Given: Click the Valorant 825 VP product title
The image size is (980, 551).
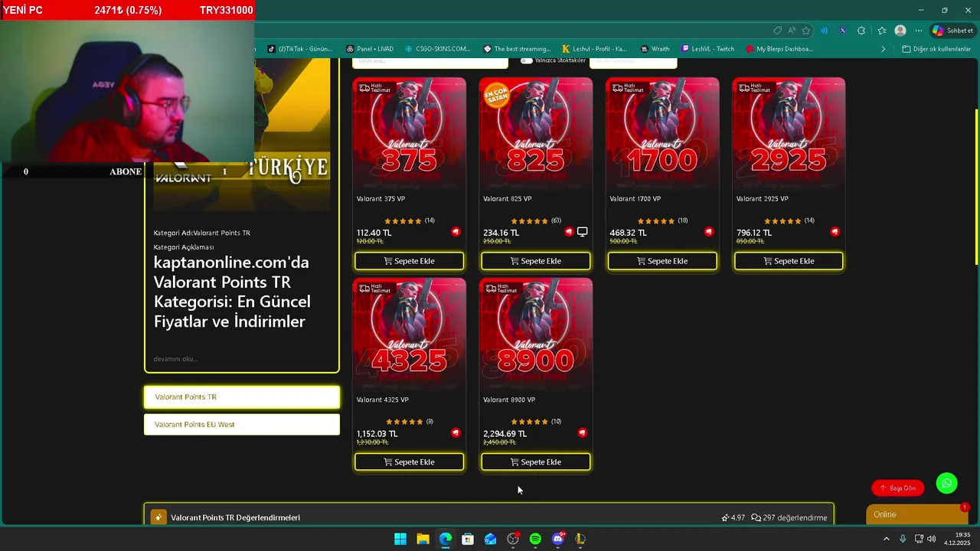Looking at the screenshot, I should [508, 199].
